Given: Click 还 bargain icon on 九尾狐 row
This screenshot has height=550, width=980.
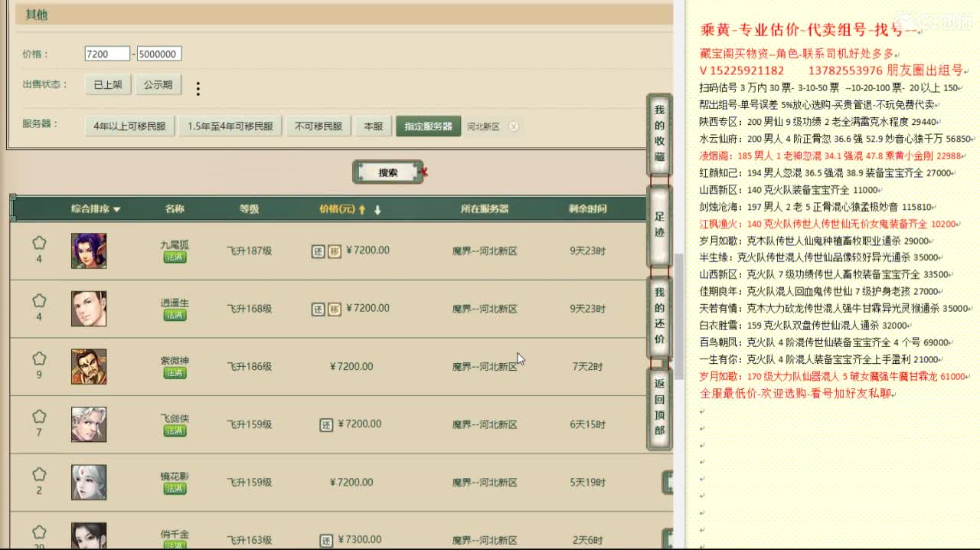Looking at the screenshot, I should [318, 251].
